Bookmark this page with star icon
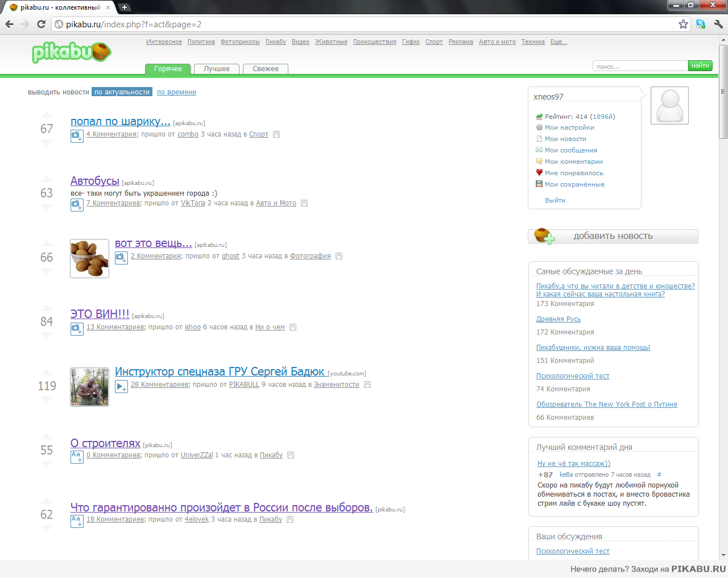Screen dimensions: 728x578 [x=683, y=24]
